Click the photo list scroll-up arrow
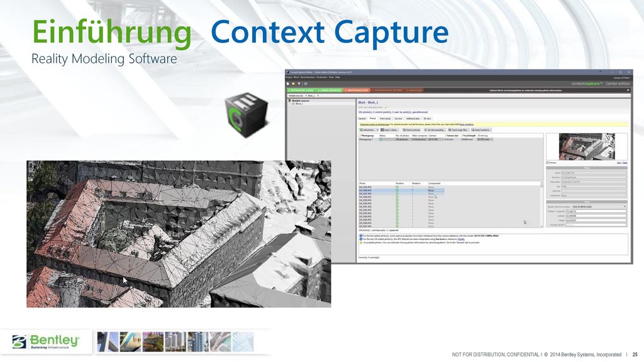Viewport: 644px width, 362px height. (541, 183)
